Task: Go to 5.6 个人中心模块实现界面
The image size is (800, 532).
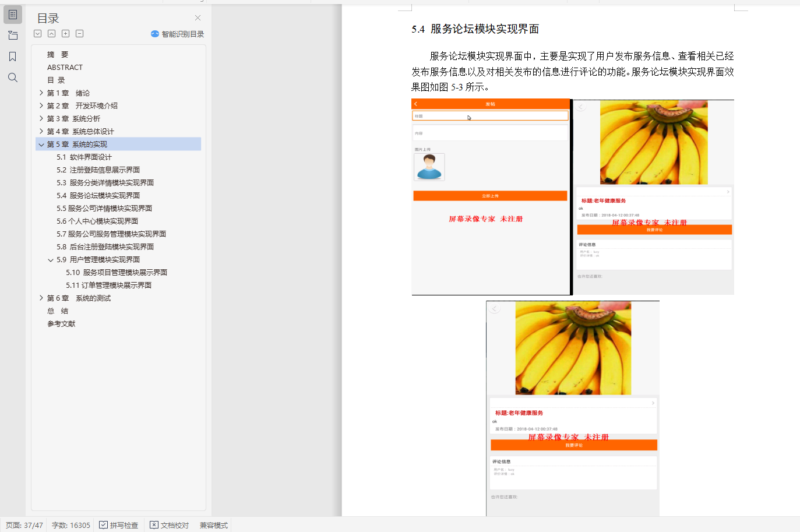Action: [97, 221]
